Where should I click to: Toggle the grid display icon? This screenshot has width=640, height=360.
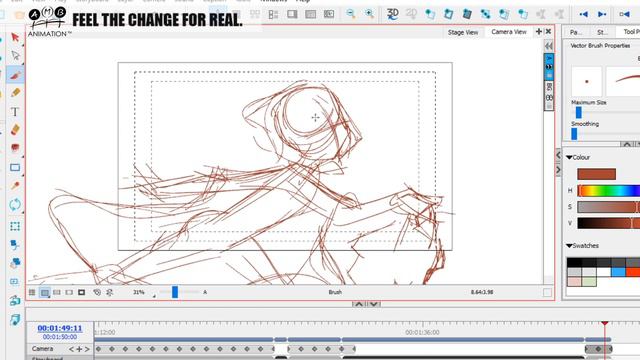[32, 292]
